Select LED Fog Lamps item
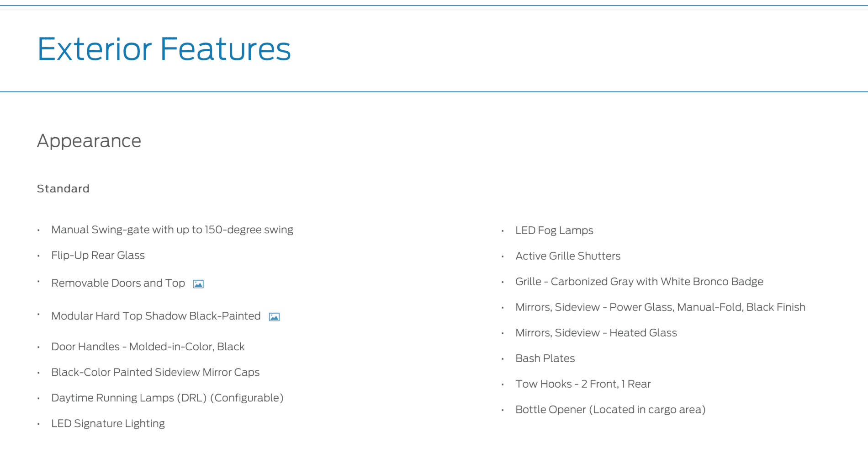The image size is (868, 449). click(x=554, y=230)
